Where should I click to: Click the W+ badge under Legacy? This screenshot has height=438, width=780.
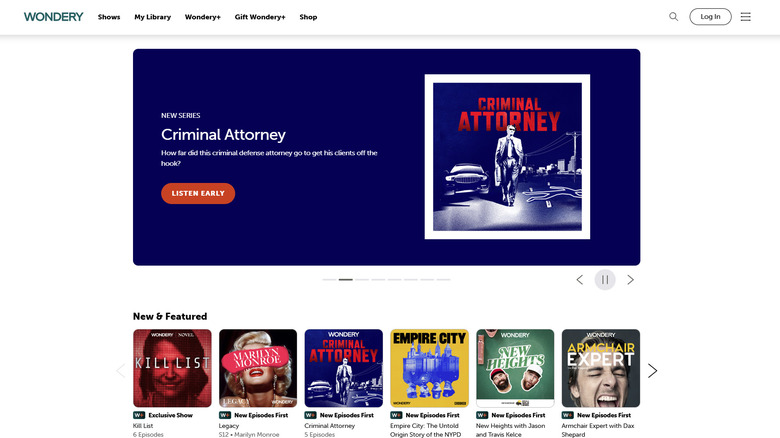click(x=225, y=415)
